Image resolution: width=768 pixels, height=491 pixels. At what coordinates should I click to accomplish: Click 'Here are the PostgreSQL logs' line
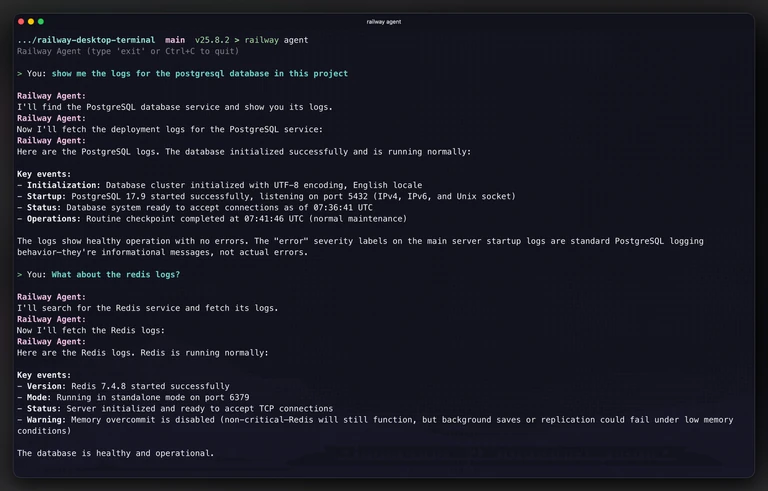coord(244,152)
